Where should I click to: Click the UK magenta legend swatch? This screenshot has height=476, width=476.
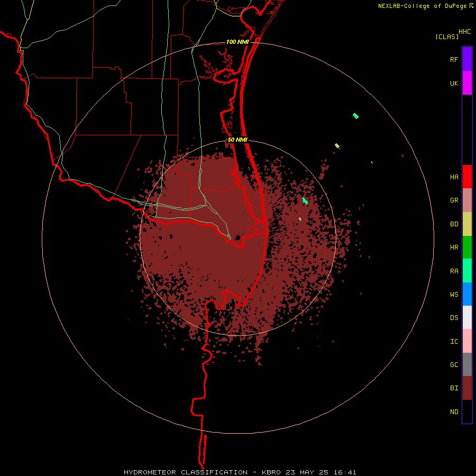click(x=467, y=83)
